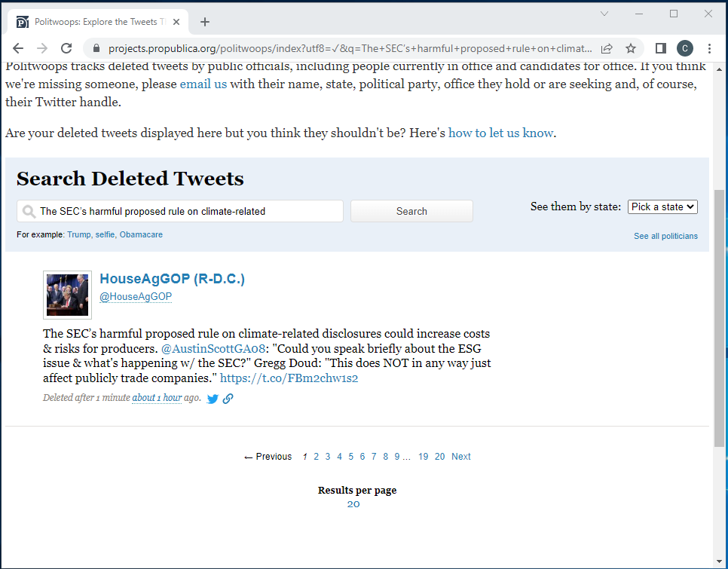Click the browser back arrow
This screenshot has height=569, width=728.
click(x=17, y=48)
